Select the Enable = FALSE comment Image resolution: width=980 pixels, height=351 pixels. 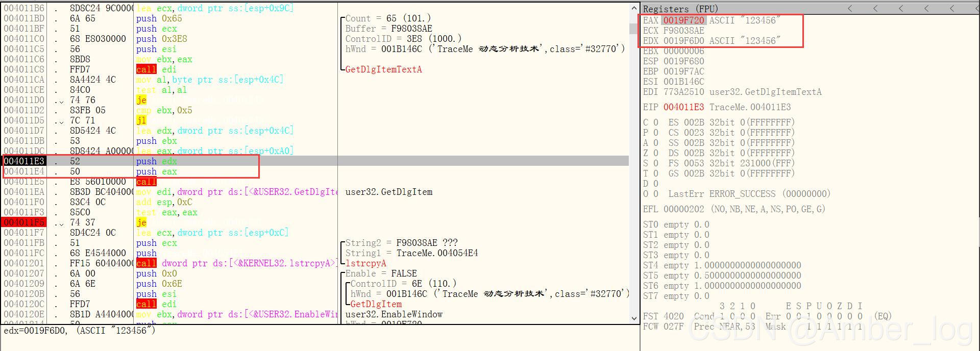(381, 273)
